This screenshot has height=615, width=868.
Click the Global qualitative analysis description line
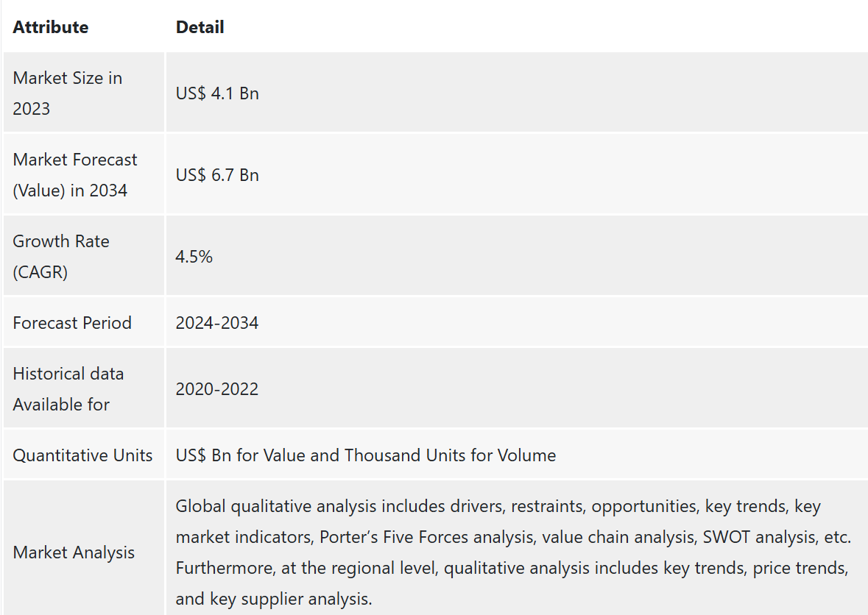coord(498,506)
